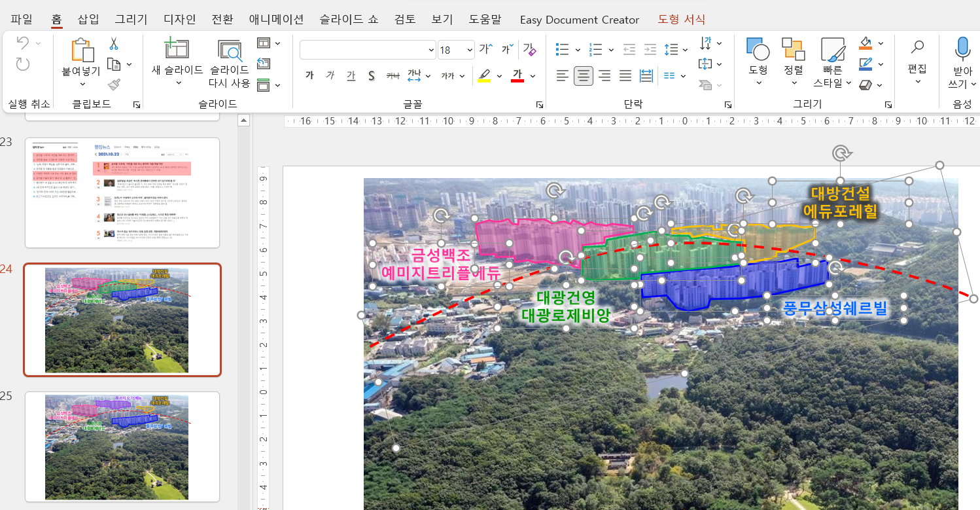Image resolution: width=980 pixels, height=510 pixels.
Task: Click decrease indent level icon
Action: [x=629, y=49]
